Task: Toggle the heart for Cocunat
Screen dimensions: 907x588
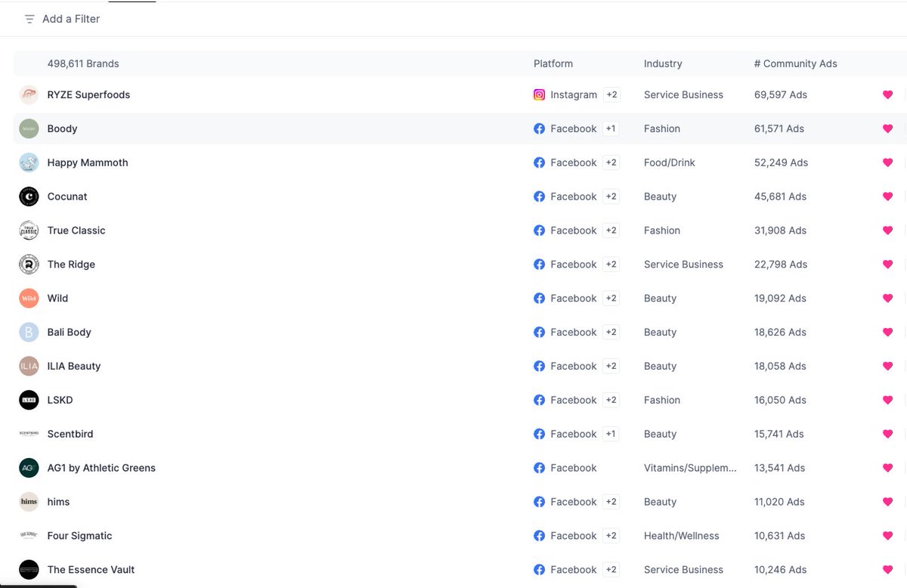Action: (x=887, y=197)
